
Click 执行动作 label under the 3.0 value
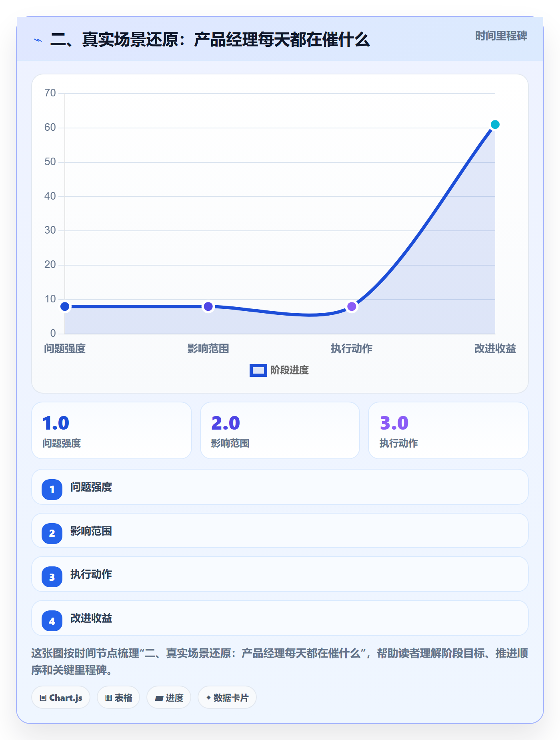tap(399, 443)
